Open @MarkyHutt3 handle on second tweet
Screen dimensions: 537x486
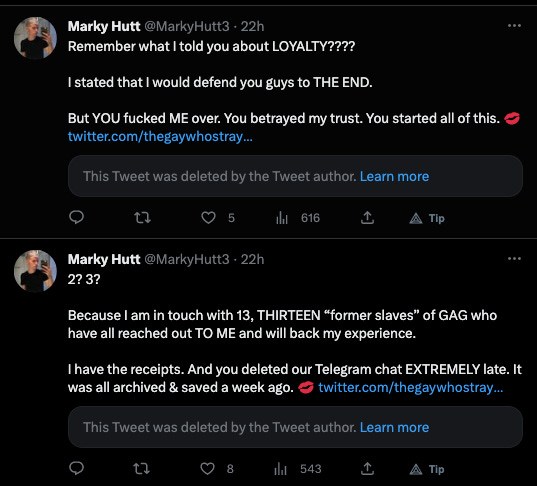pos(187,259)
